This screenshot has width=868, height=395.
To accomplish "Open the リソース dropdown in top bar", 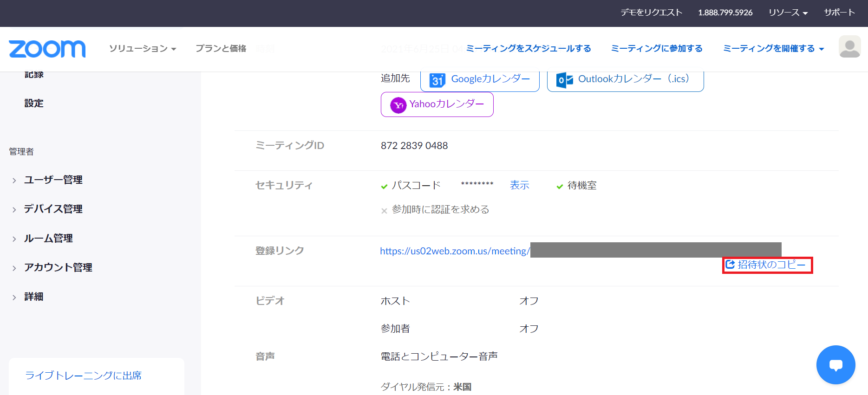I will click(788, 13).
